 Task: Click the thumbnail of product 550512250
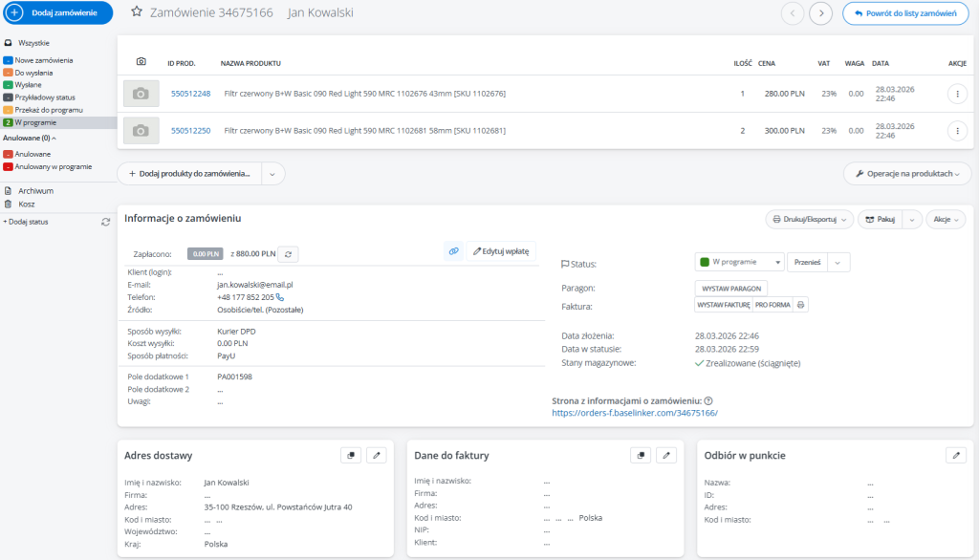(141, 130)
